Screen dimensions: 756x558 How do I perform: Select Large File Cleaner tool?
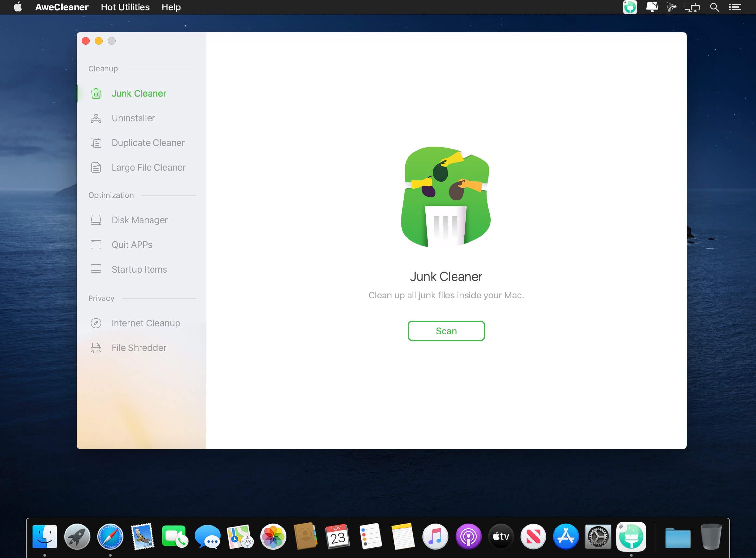click(x=149, y=167)
